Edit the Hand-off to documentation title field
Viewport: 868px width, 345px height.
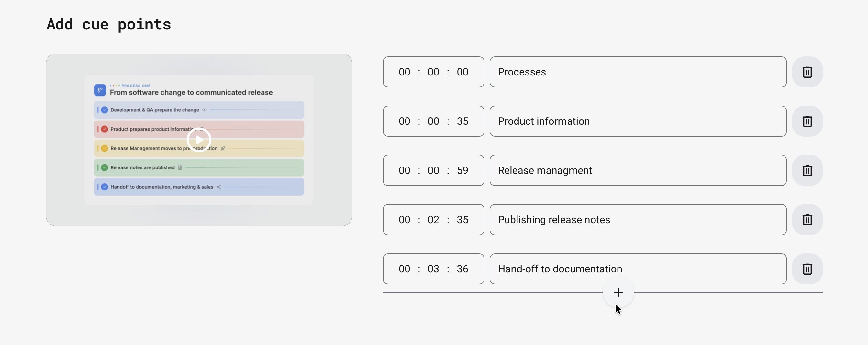(638, 269)
